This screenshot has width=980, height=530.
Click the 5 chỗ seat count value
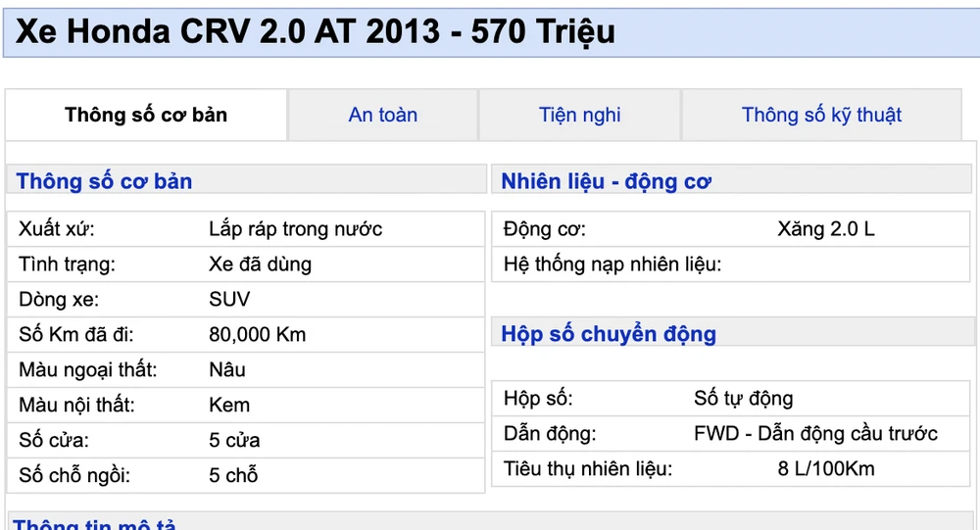(x=233, y=476)
